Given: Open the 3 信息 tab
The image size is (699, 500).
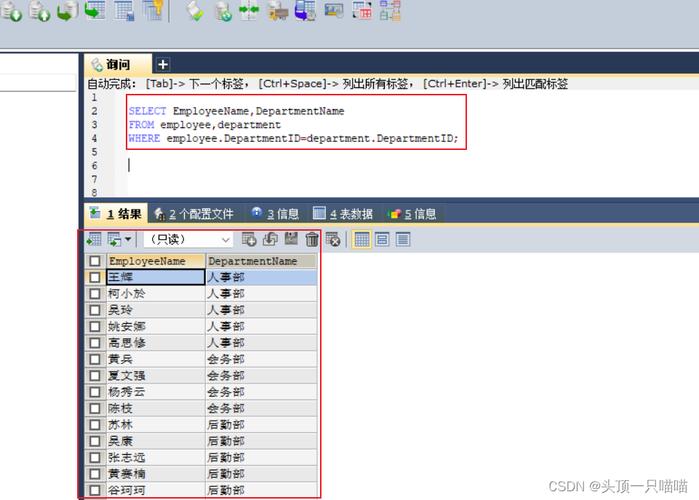Looking at the screenshot, I should point(275,214).
